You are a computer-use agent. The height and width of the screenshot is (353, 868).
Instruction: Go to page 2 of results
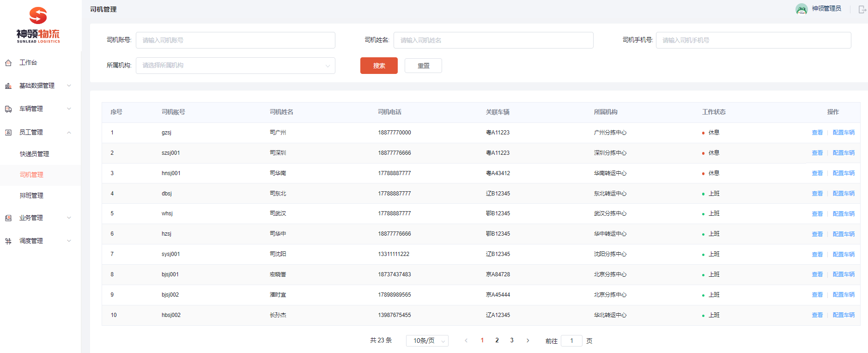pyautogui.click(x=497, y=341)
